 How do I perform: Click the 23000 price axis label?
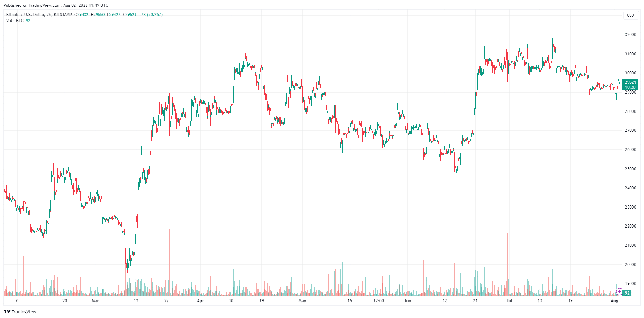pos(630,207)
